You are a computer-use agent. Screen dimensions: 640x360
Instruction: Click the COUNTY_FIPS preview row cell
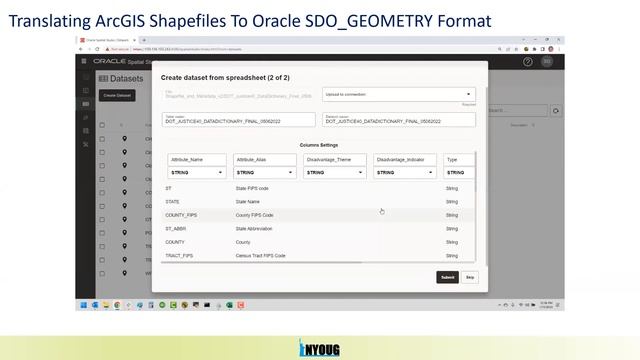pos(181,215)
